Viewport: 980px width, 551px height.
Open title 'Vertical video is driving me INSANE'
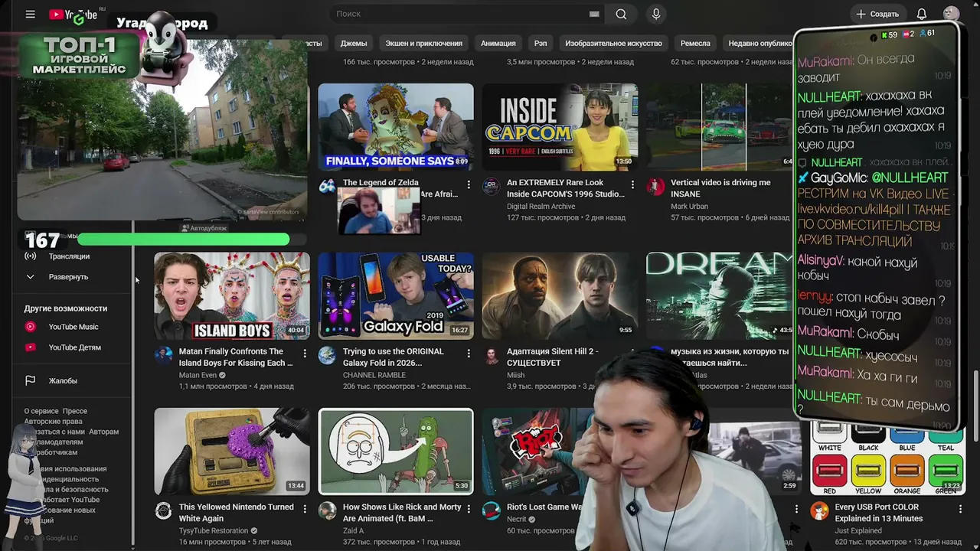coord(720,188)
